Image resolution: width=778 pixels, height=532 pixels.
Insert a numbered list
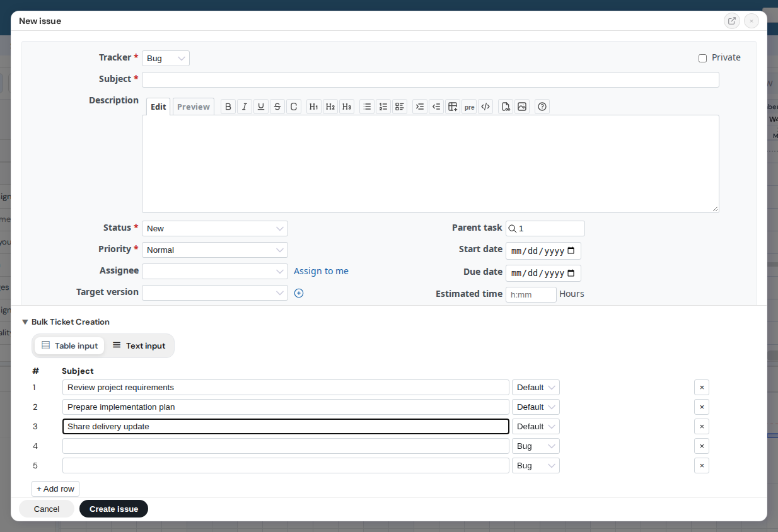(x=383, y=107)
